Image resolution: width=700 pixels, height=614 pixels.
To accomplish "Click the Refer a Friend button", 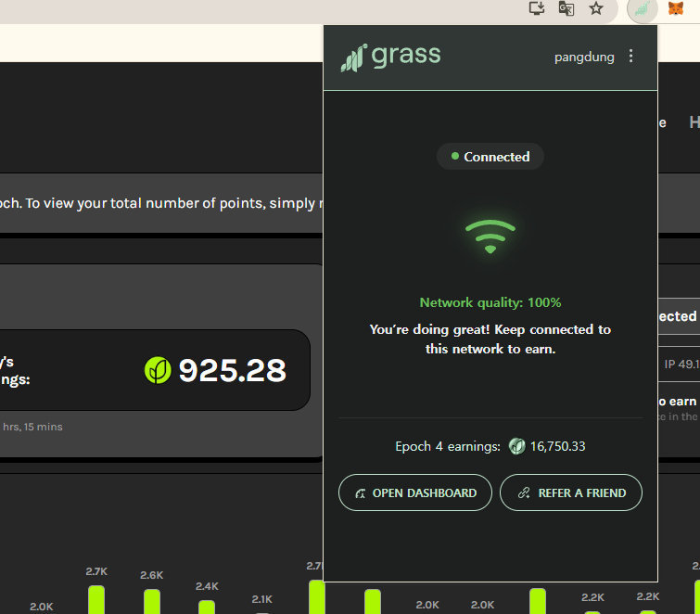I will click(x=571, y=492).
